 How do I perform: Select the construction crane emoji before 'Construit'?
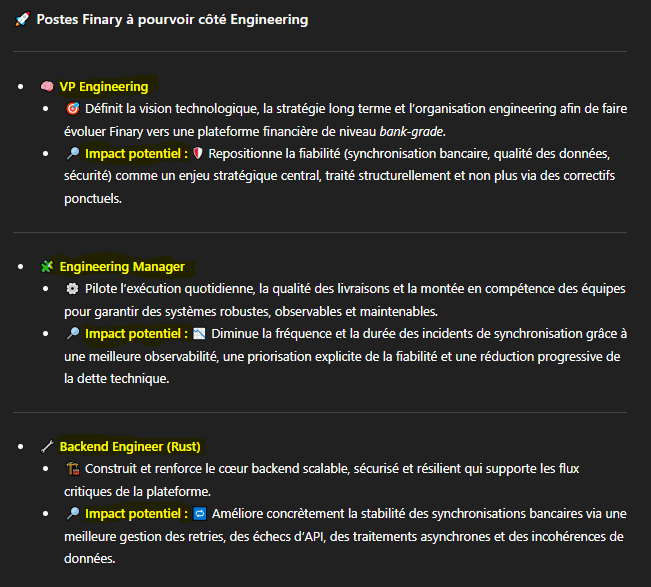pos(72,469)
